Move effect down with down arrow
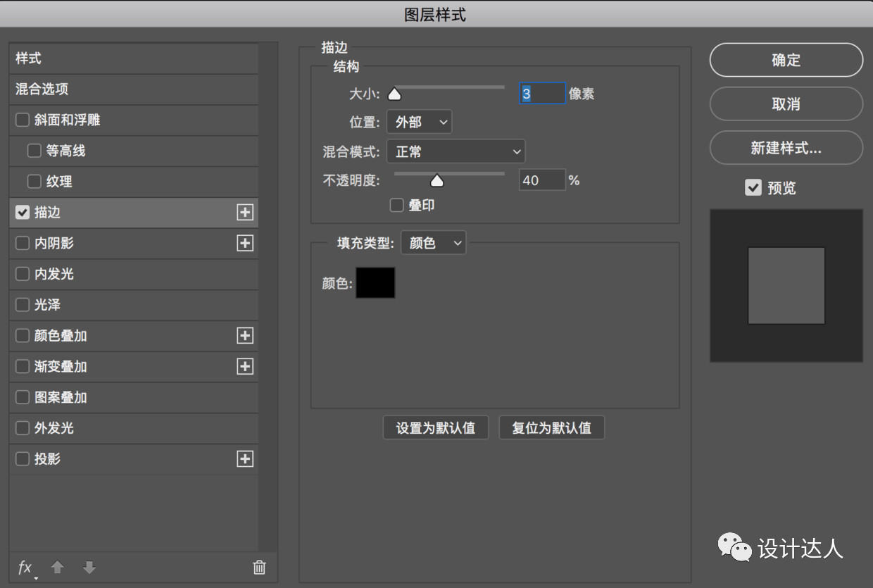 [x=89, y=568]
